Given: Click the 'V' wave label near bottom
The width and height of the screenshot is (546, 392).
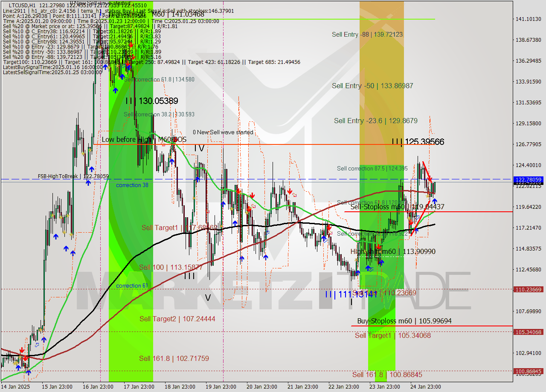Looking at the screenshot, I should coord(208,298).
